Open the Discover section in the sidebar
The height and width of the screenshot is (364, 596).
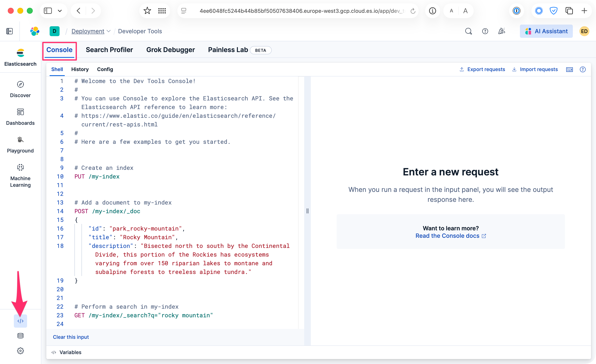(20, 89)
